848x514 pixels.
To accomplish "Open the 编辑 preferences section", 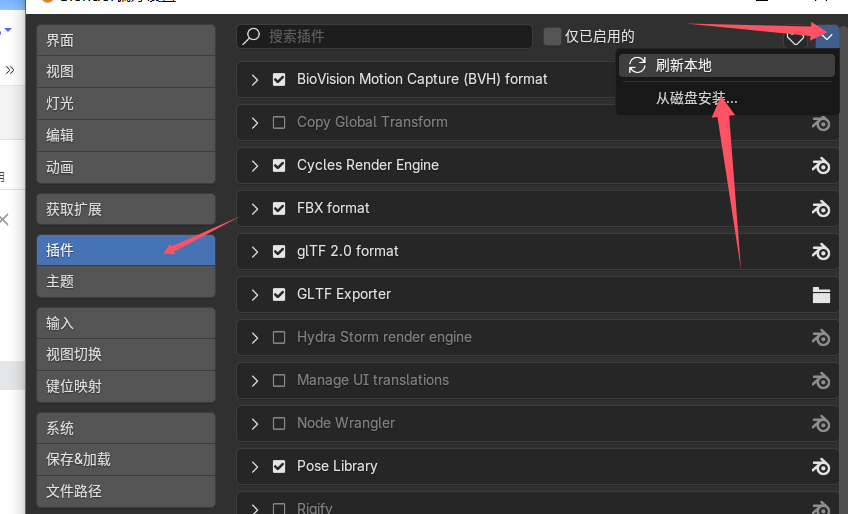I will tap(126, 135).
